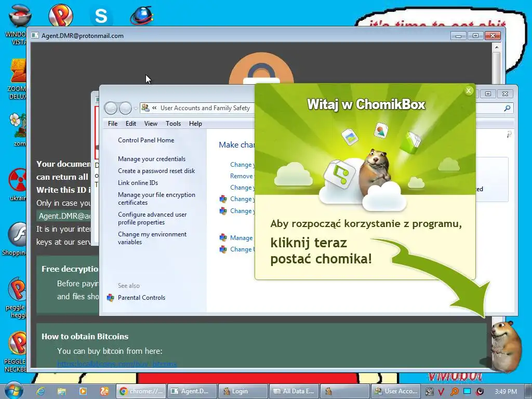Click Create a password reset disk
Viewport: 532px width, 399px height.
156,170
